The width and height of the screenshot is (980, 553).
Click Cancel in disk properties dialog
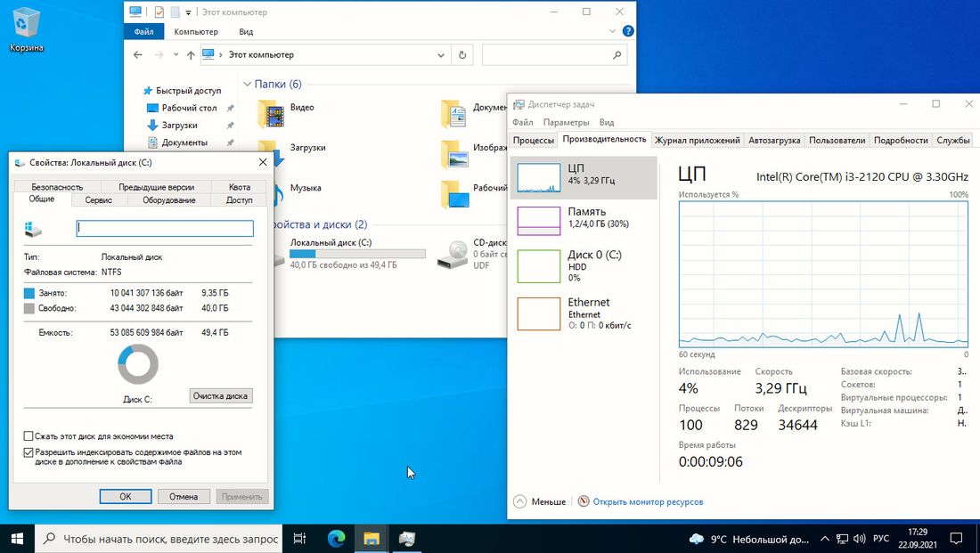[x=184, y=496]
